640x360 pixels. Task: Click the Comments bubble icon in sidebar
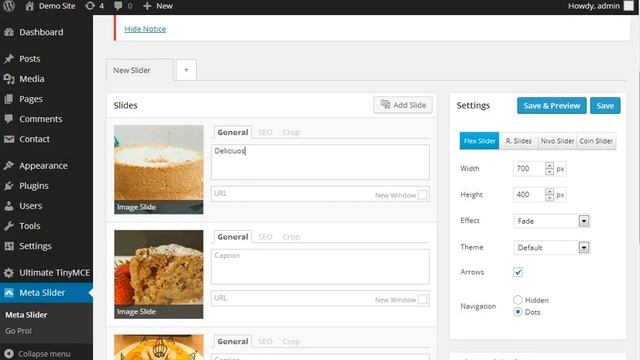click(9, 119)
